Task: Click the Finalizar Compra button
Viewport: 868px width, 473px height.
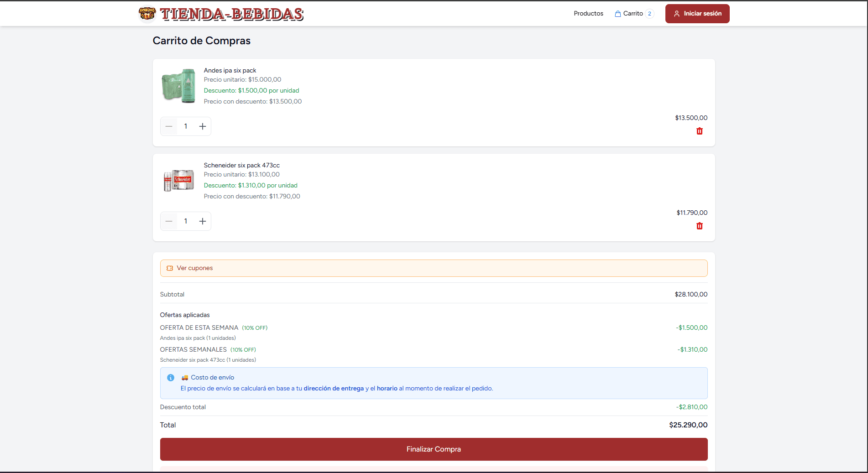Action: [434, 449]
